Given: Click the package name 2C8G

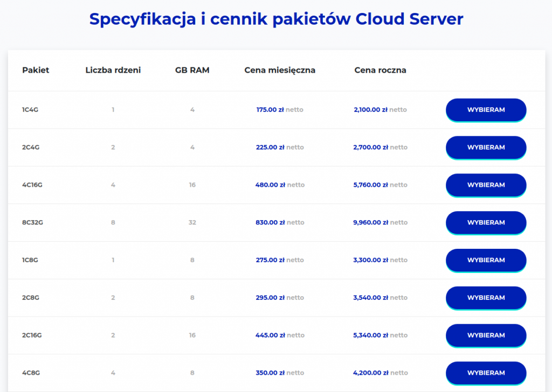Looking at the screenshot, I should click(31, 298).
